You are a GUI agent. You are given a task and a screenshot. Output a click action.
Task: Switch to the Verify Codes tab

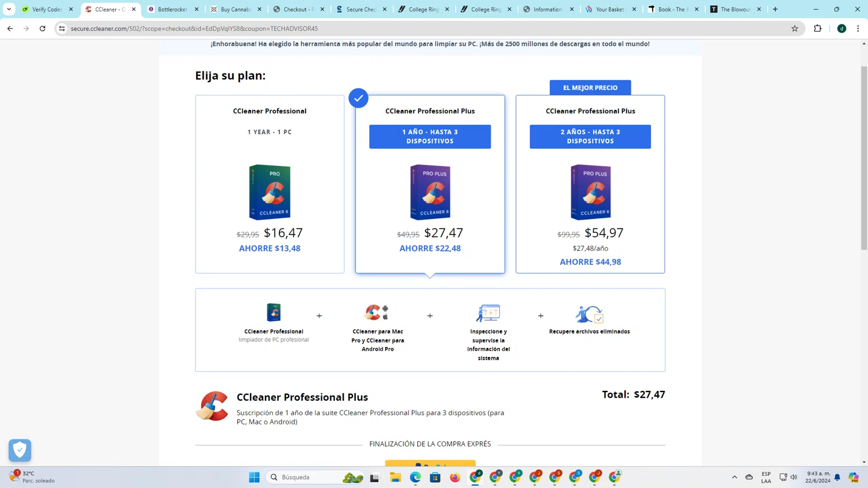pyautogui.click(x=47, y=9)
